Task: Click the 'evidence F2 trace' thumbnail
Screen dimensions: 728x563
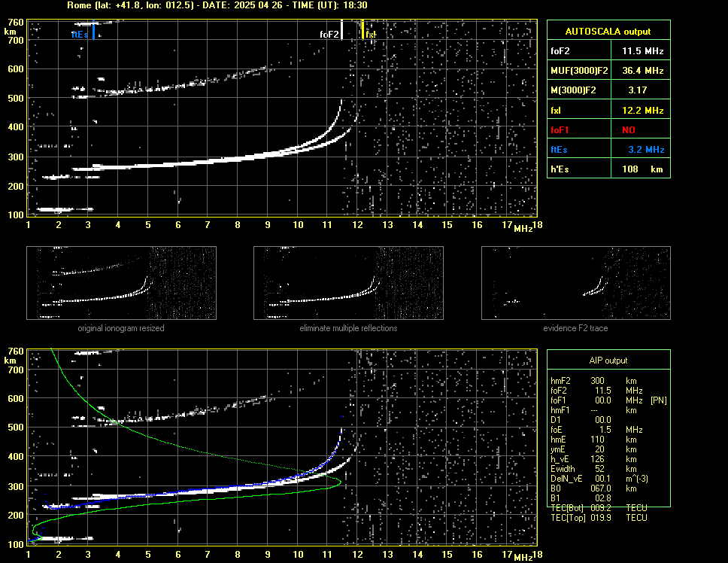Action: (x=576, y=283)
